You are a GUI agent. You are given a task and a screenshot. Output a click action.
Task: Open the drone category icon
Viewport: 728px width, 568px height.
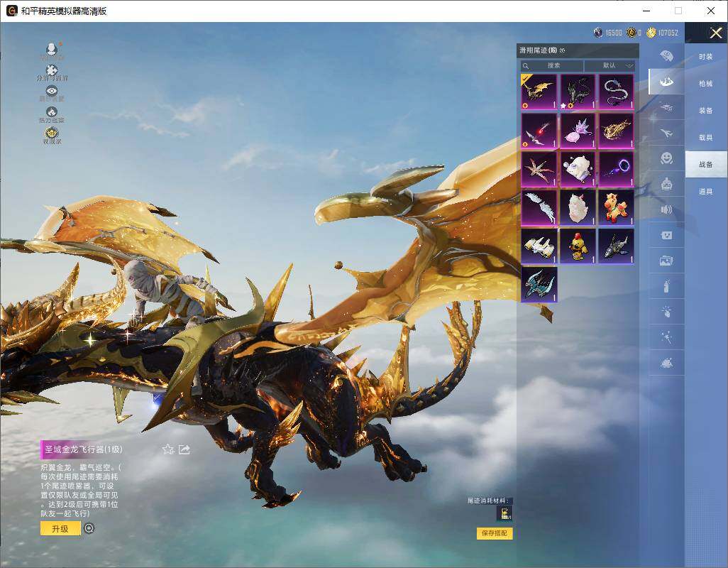(667, 107)
